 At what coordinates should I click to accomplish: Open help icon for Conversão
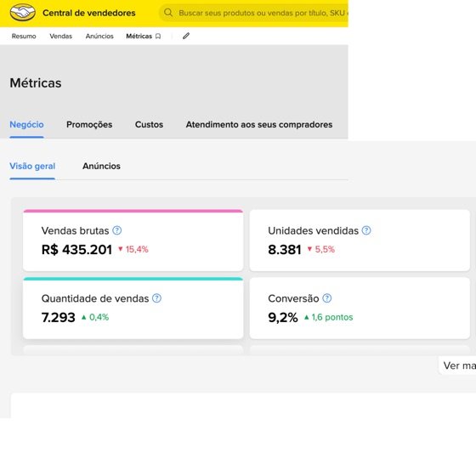327,298
